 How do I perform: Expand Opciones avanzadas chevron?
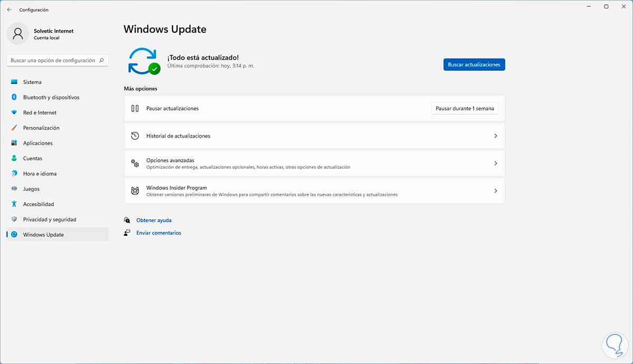click(495, 164)
